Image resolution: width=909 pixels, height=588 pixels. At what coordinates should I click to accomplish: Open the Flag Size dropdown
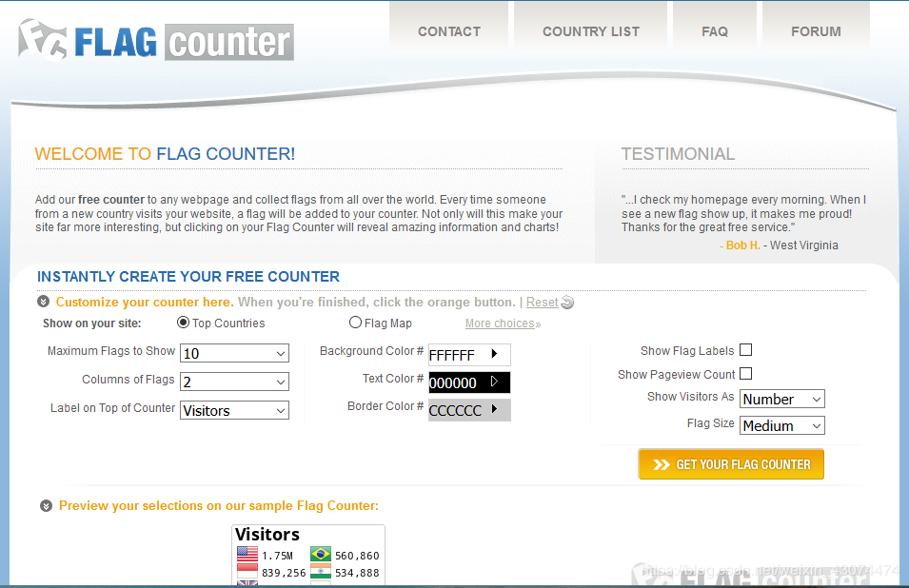click(781, 425)
